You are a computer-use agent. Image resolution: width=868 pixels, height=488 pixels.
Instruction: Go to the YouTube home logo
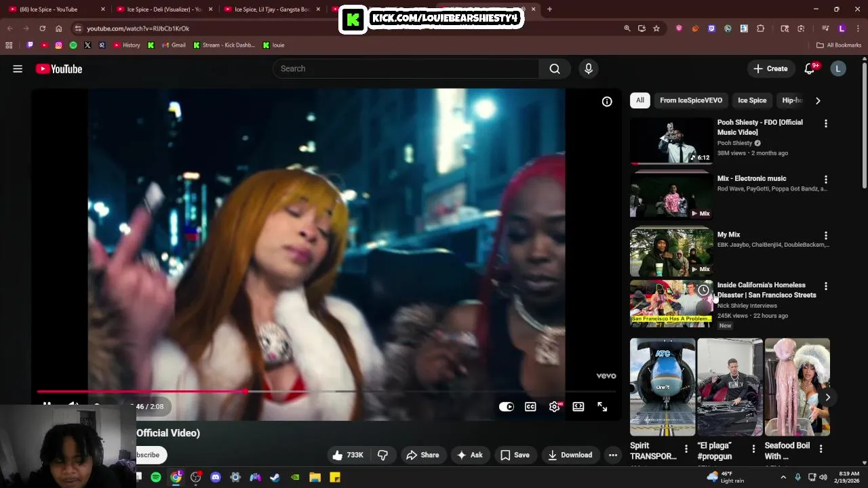click(x=59, y=68)
